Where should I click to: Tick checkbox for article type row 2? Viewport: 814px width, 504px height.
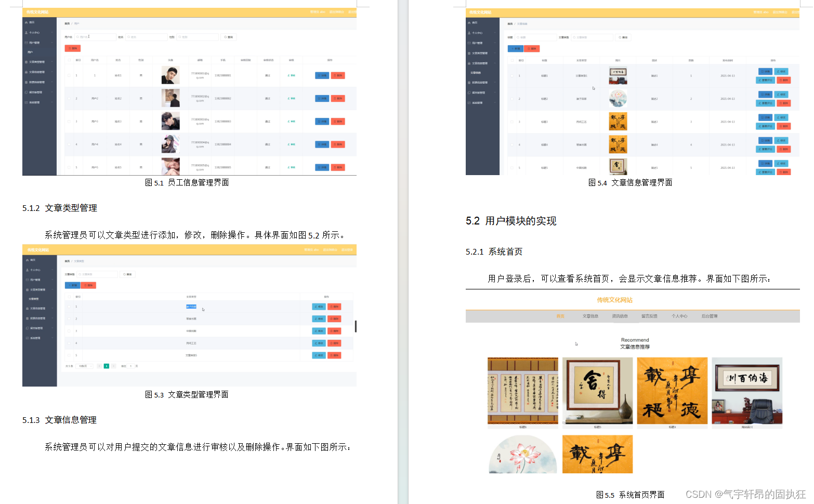[69, 319]
